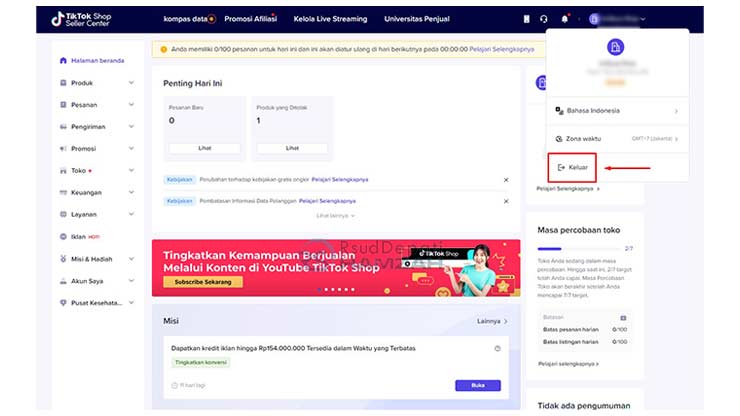740x416 pixels.
Task: Open Pelajari Selengkapnya for Data Pelanggan policy
Action: point(328,201)
